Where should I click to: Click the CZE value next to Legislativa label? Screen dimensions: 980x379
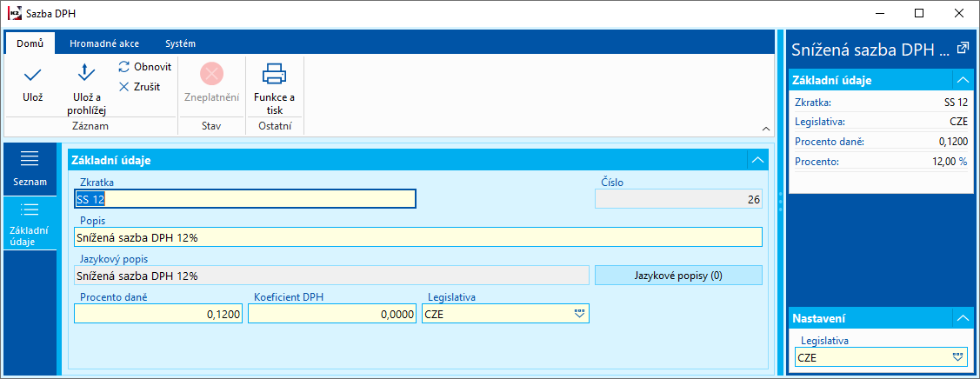coord(959,122)
